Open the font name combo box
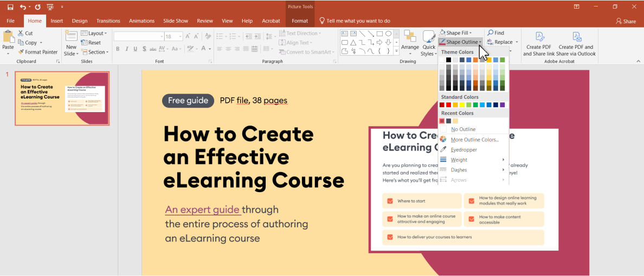The image size is (644, 276). point(139,36)
